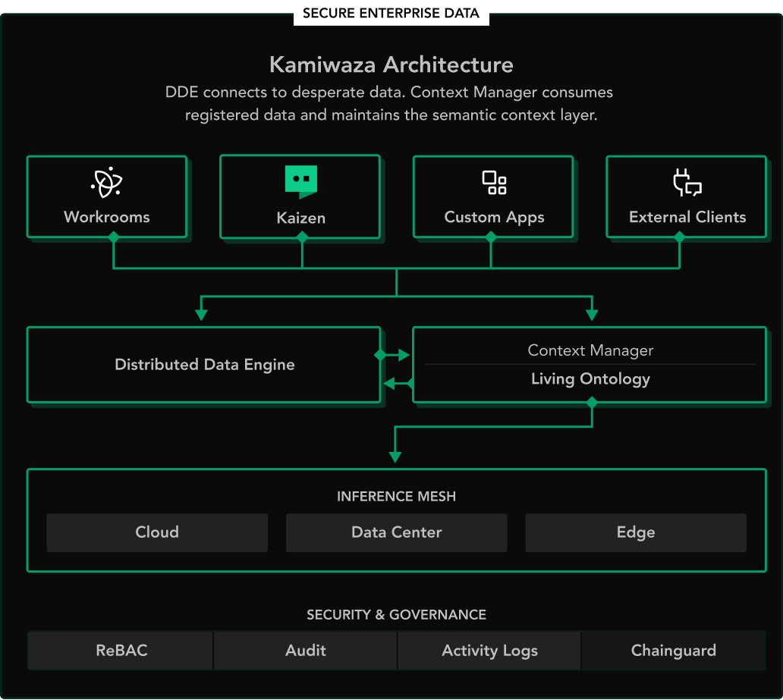783x700 pixels.
Task: Select the Kaizen label
Action: [x=301, y=218]
